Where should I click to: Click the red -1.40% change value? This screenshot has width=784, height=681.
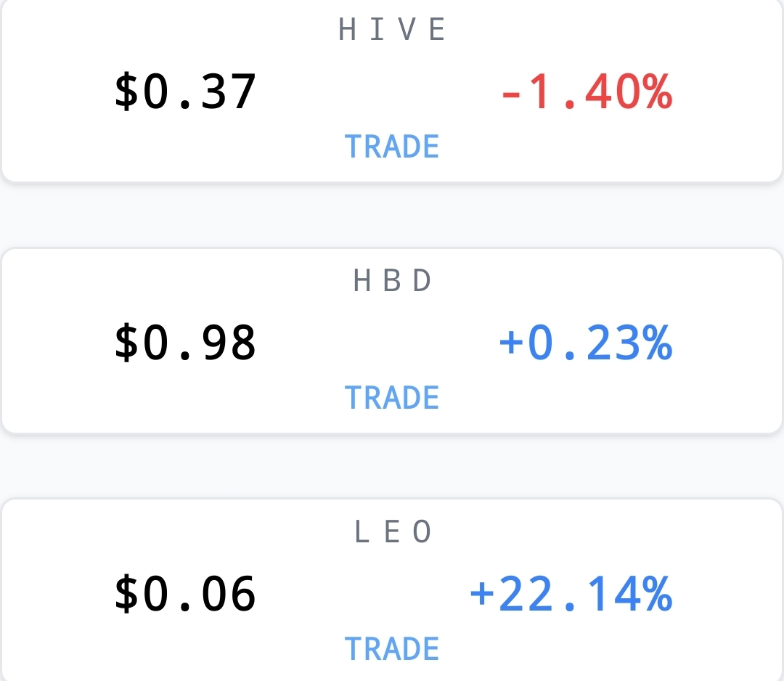pyautogui.click(x=587, y=91)
